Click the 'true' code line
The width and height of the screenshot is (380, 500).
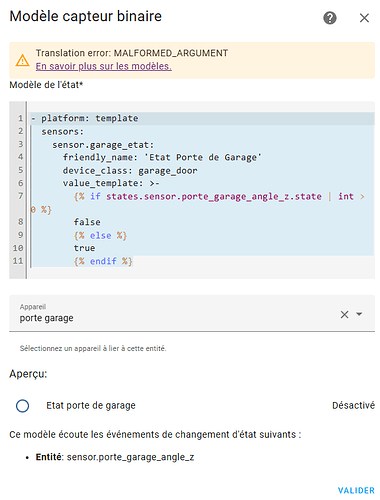[x=84, y=248]
